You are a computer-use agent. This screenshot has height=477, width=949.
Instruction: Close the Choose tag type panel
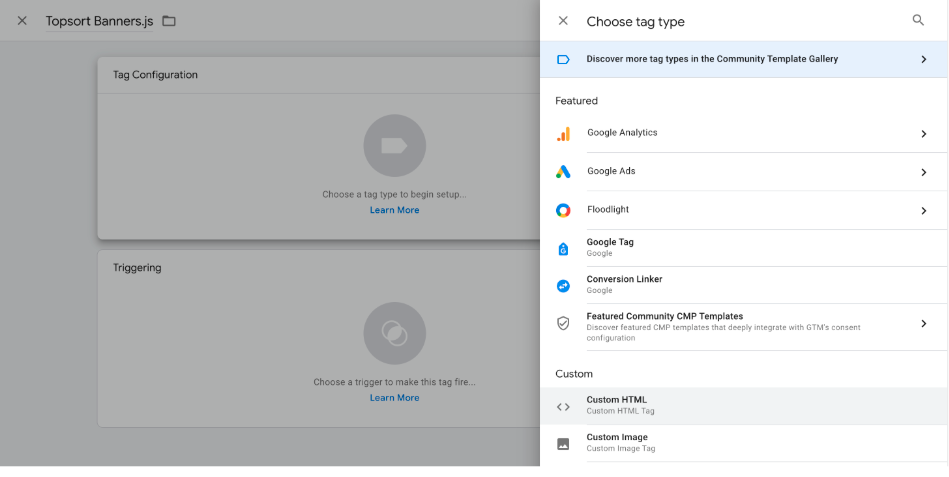coord(563,21)
